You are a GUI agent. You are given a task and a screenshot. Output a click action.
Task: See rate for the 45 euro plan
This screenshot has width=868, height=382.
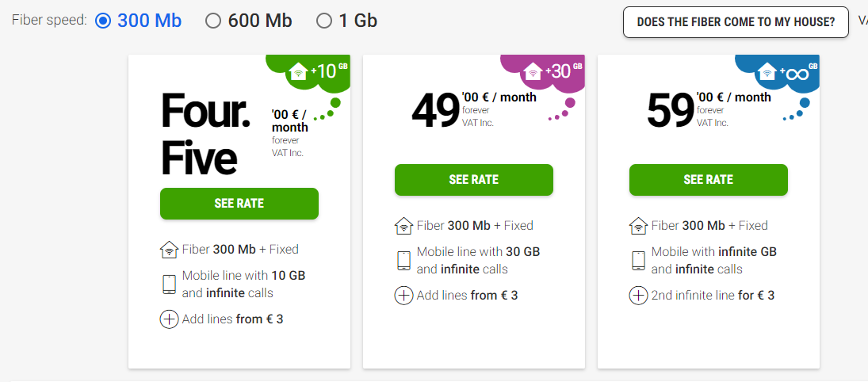pyautogui.click(x=239, y=204)
